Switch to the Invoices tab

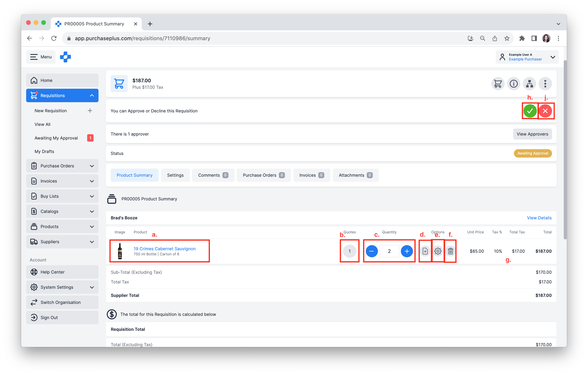tap(311, 175)
